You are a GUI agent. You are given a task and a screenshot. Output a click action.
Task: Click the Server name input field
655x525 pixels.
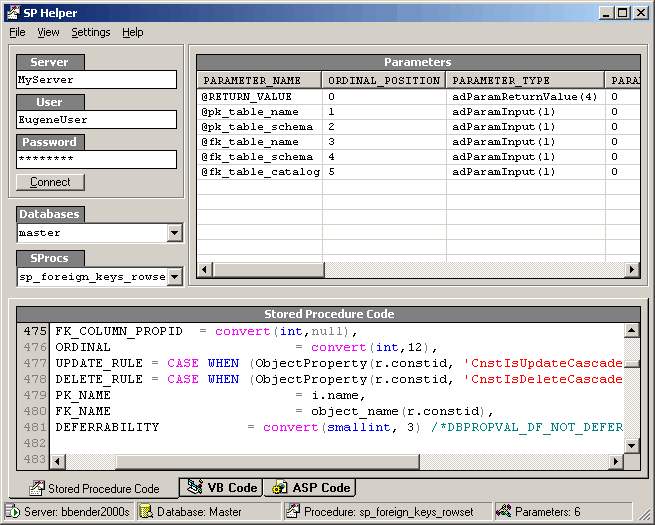pyautogui.click(x=96, y=80)
